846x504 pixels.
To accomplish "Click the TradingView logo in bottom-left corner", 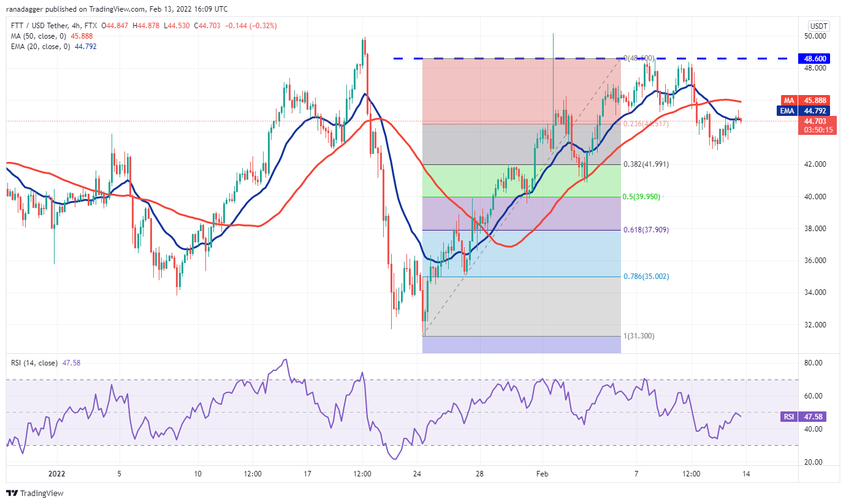I will pos(35,493).
